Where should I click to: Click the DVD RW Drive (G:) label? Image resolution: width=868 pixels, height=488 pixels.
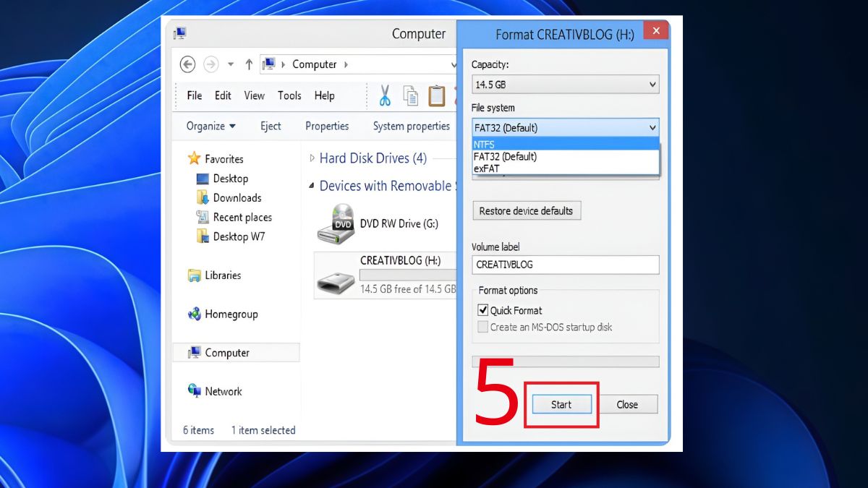[399, 223]
